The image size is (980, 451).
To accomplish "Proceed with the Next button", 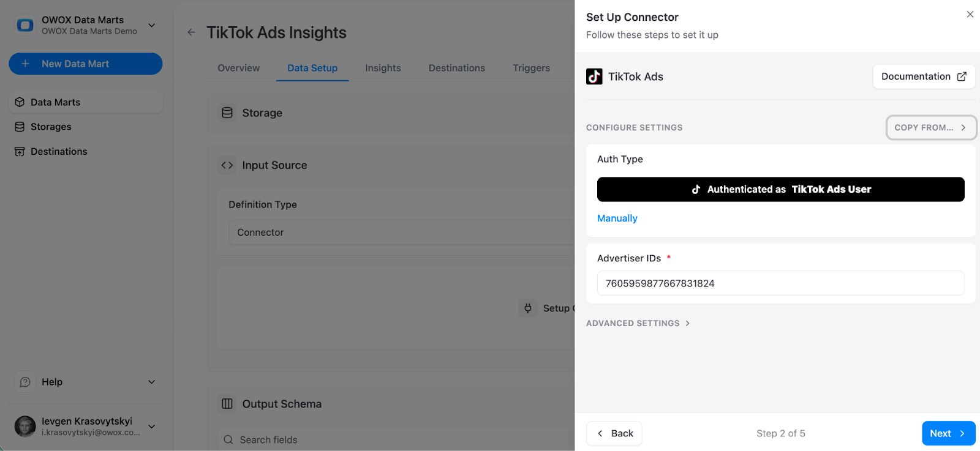I will [x=948, y=433].
